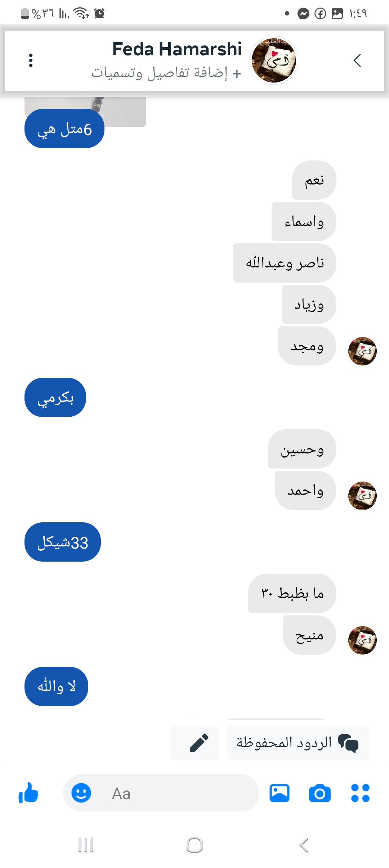The height and width of the screenshot is (868, 389).
Task: Tap the sender avatar beside the ومجد message
Action: click(x=362, y=351)
